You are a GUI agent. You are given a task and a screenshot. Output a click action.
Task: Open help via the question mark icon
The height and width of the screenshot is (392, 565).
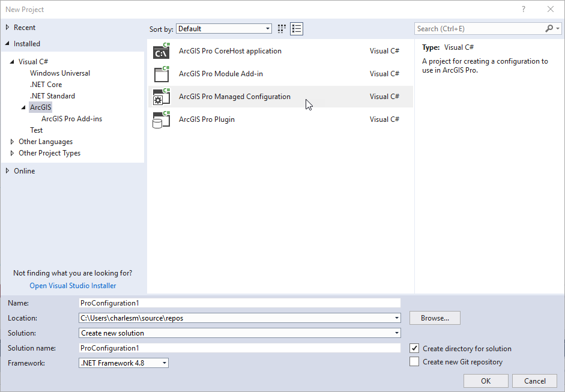(523, 9)
